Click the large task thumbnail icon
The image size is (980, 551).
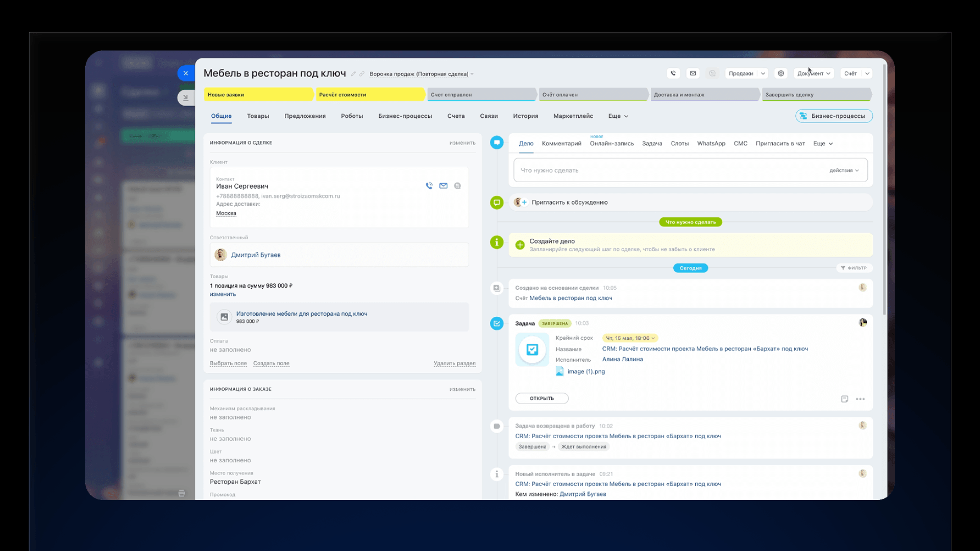[x=532, y=349]
